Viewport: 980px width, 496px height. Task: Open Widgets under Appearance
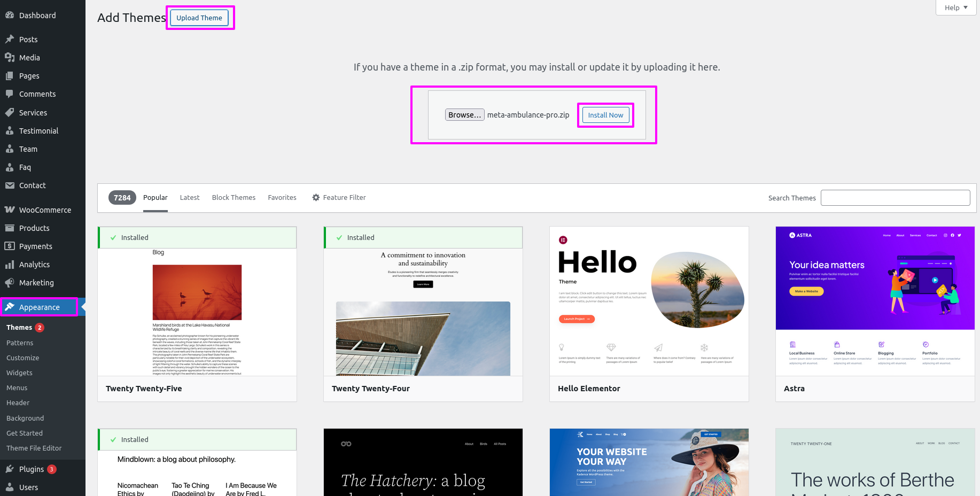tap(19, 373)
